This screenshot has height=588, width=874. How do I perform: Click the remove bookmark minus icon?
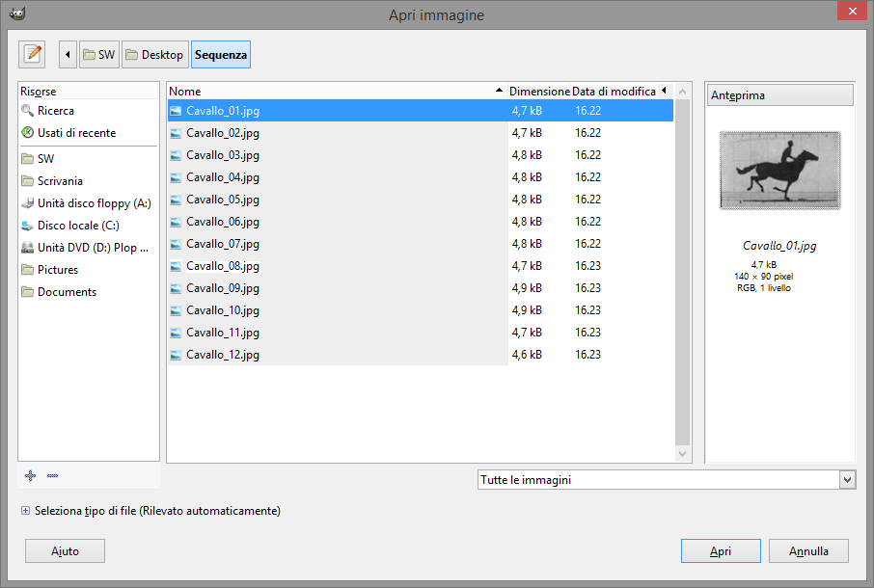tap(52, 475)
